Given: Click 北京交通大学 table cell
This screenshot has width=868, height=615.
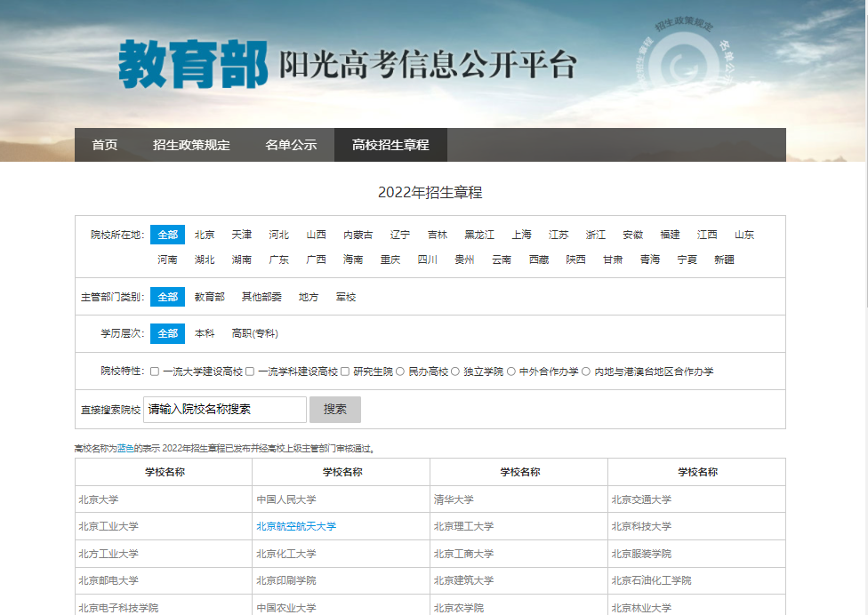Looking at the screenshot, I should 696,499.
